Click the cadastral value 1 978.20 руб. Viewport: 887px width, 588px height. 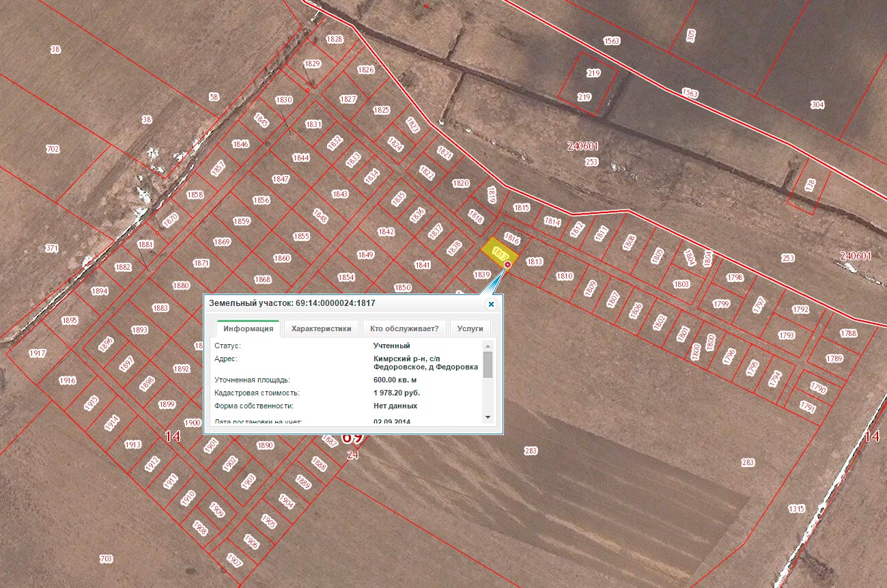coord(397,393)
